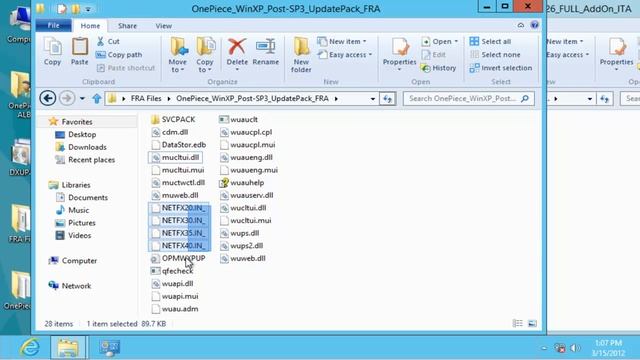Click the Back navigation arrow

[48, 98]
